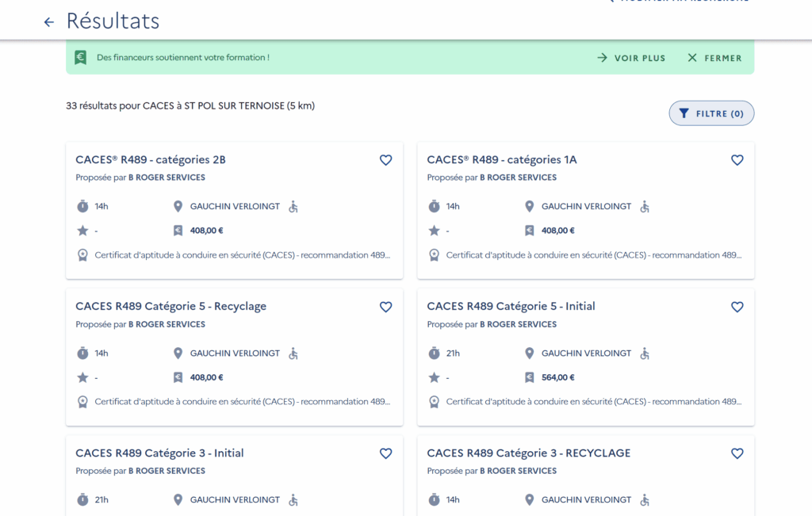Viewport: 812px width, 516px height.
Task: Click the euro banner icon in green notice
Action: pyautogui.click(x=80, y=57)
